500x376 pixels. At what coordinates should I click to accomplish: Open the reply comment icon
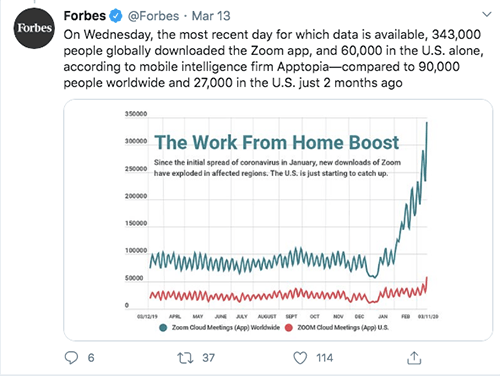tap(71, 358)
